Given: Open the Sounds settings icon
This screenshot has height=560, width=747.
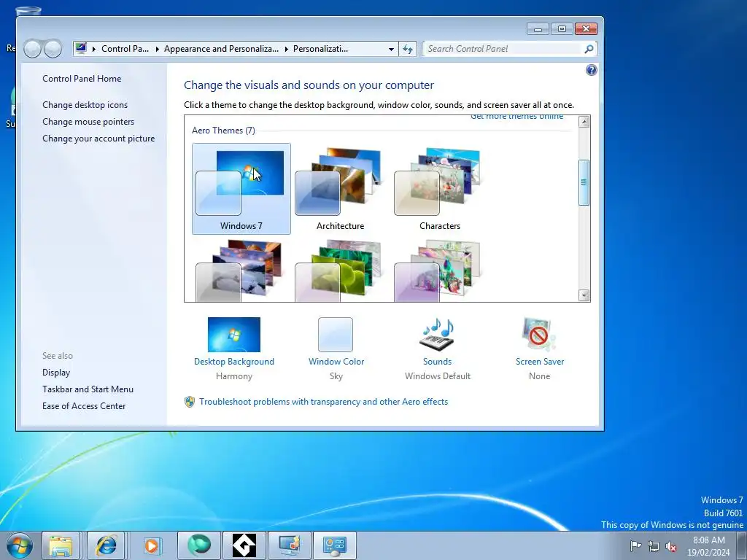Looking at the screenshot, I should coord(438,334).
